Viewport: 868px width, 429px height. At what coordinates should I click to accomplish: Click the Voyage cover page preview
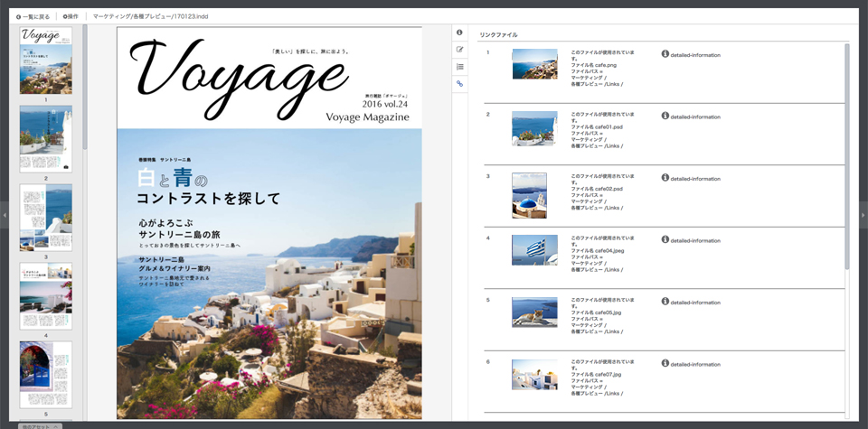tap(269, 223)
